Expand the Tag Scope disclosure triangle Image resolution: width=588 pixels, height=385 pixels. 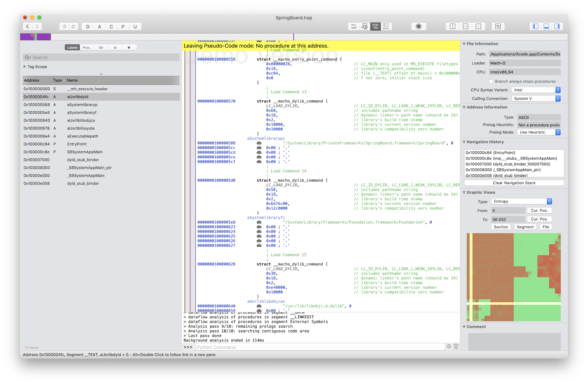point(25,67)
